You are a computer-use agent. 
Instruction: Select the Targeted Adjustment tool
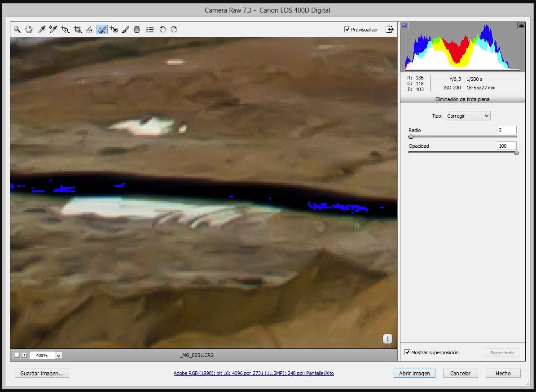coord(65,30)
